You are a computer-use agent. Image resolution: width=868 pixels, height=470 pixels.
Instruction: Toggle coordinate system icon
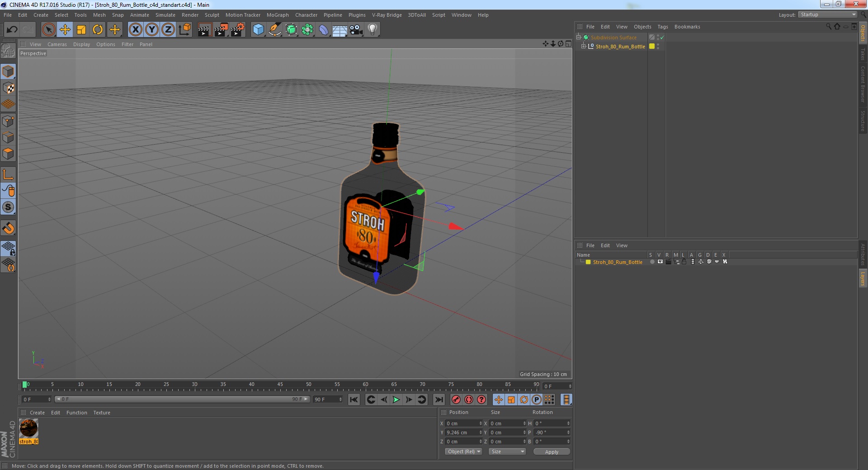(185, 30)
